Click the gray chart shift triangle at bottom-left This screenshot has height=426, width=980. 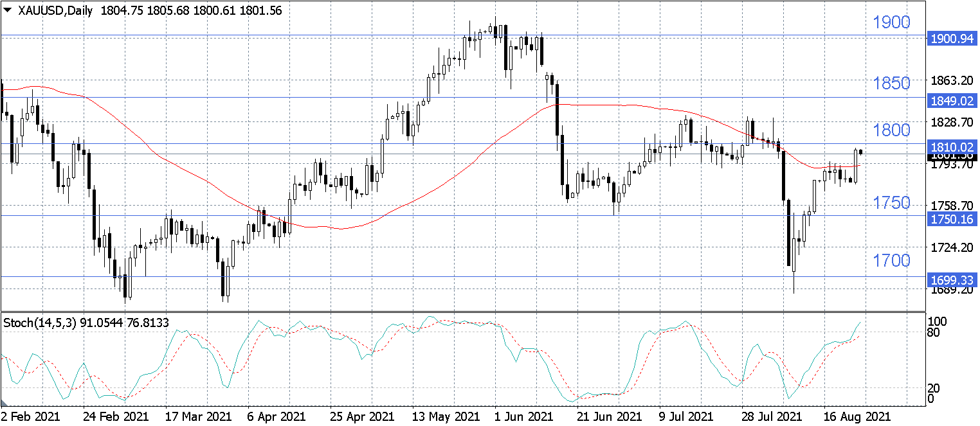[4, 402]
